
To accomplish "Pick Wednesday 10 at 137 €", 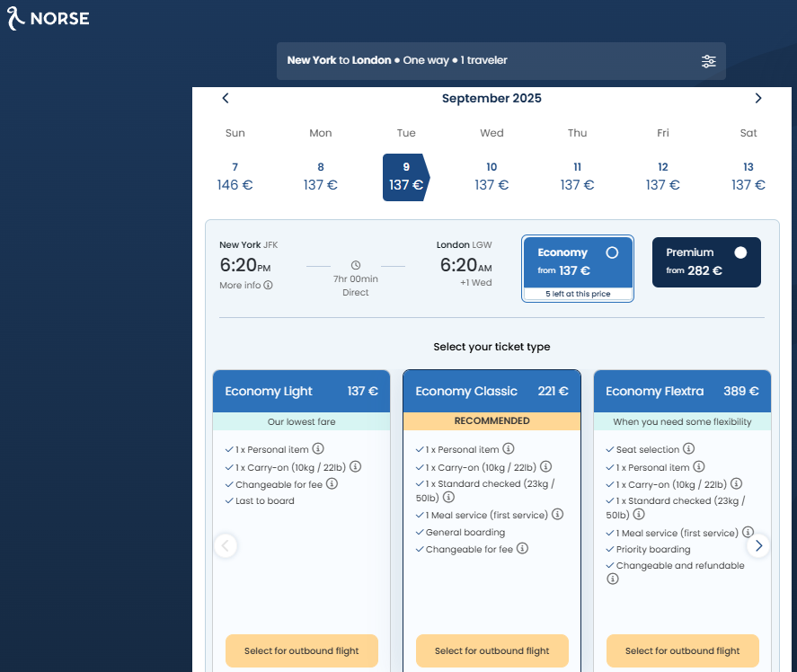I will tap(491, 177).
